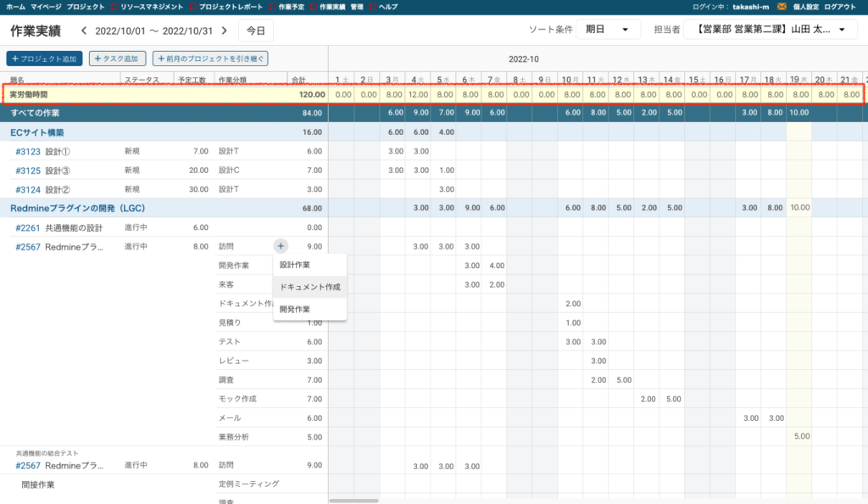
Task: Open Redmineプラグインの開発 (LGC) project link
Action: coord(77,208)
